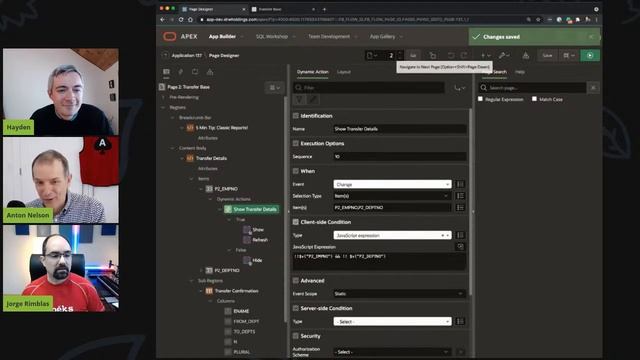
Task: Open the page selector dropdown
Action: point(372,56)
